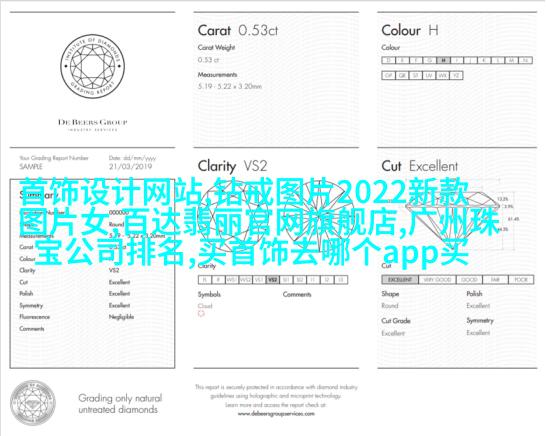Open the www.debeersgroupservices.com link
The width and height of the screenshot is (546, 436).
[x=276, y=414]
